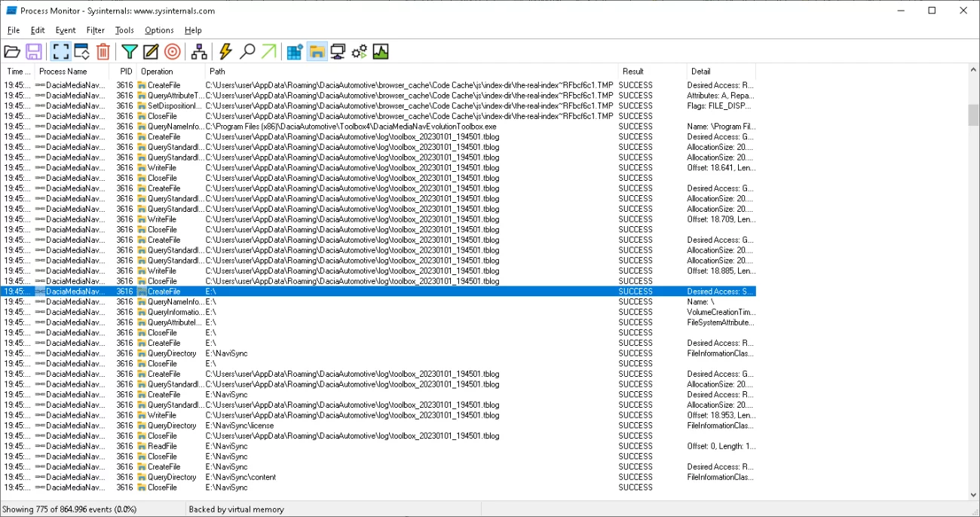The width and height of the screenshot is (980, 517).
Task: Click the Time column header
Action: pyautogui.click(x=18, y=72)
